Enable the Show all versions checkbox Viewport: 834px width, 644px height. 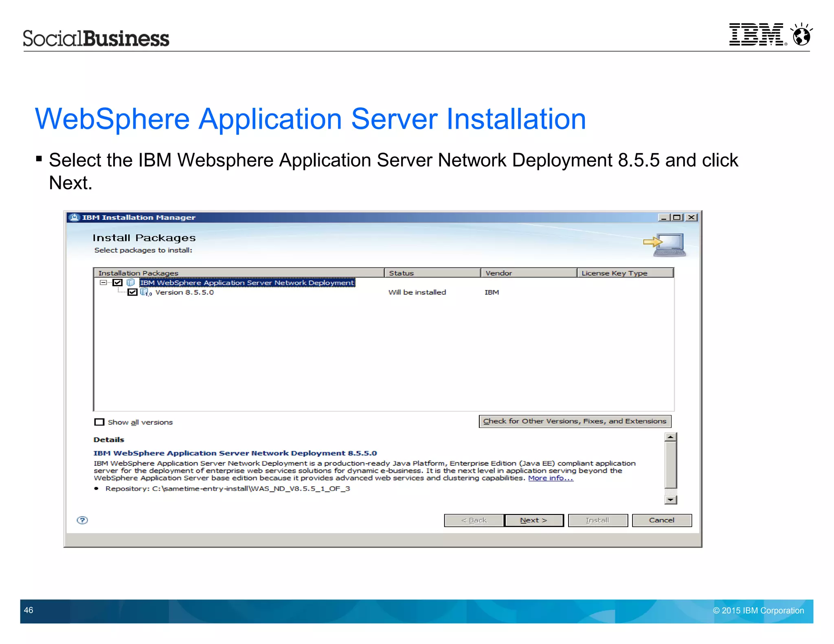99,422
